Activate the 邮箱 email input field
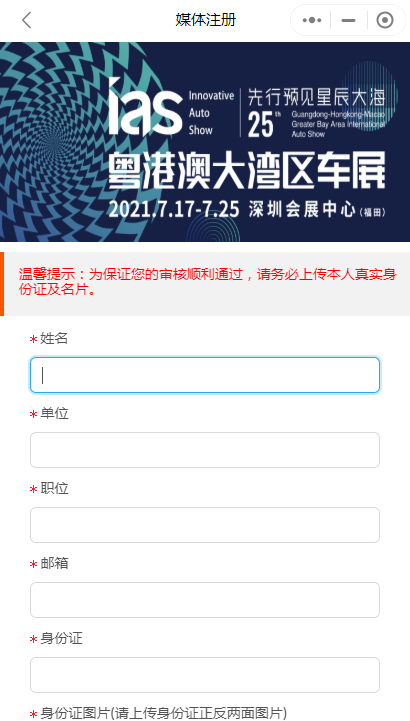The width and height of the screenshot is (410, 721). pos(205,600)
